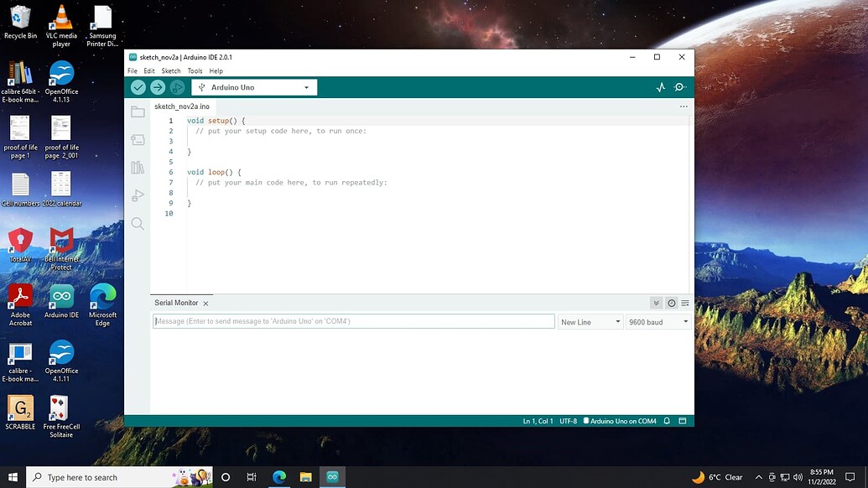Open the New Line line-ending dropdown
868x488 pixels.
click(590, 321)
